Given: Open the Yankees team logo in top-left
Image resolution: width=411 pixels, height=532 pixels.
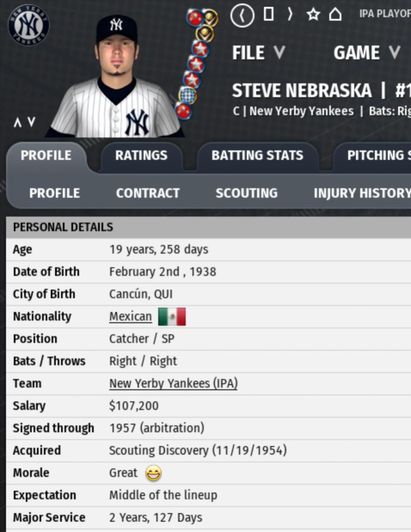Looking at the screenshot, I should [28, 25].
